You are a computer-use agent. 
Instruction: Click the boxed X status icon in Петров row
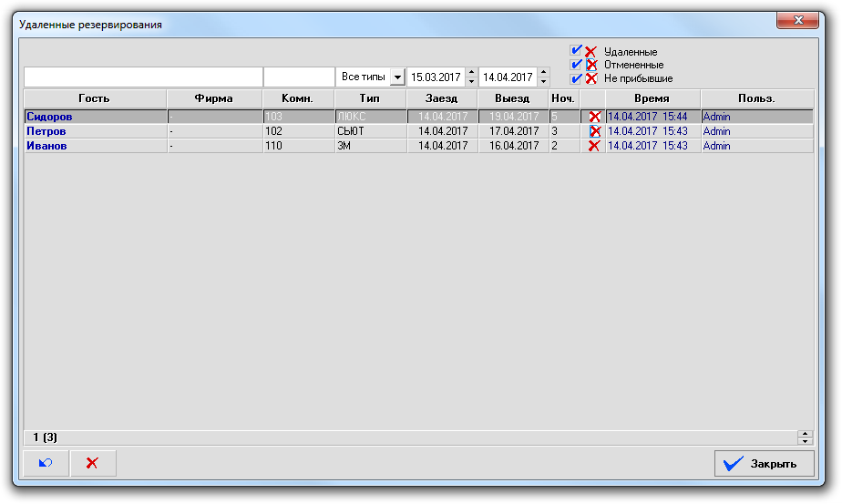[x=594, y=131]
